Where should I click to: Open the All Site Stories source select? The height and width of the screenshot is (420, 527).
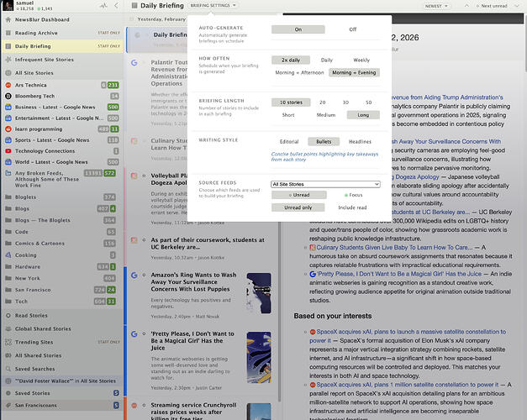pos(325,184)
